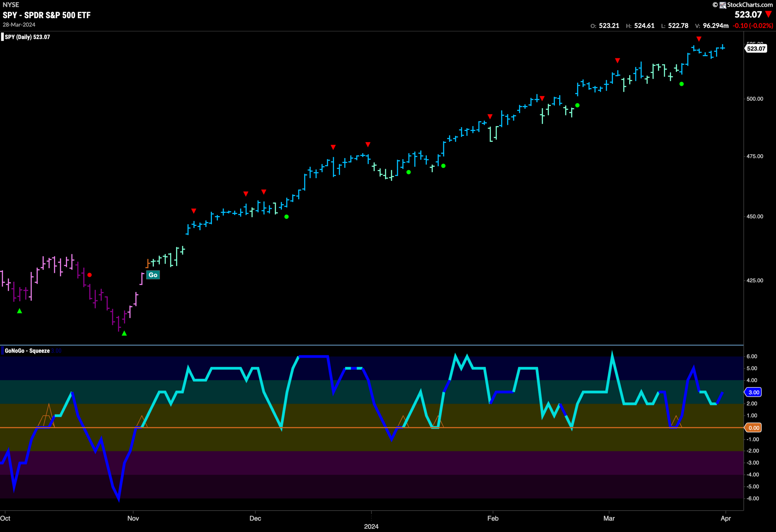
Task: Click the volume reading 96.294m
Action: (x=716, y=26)
